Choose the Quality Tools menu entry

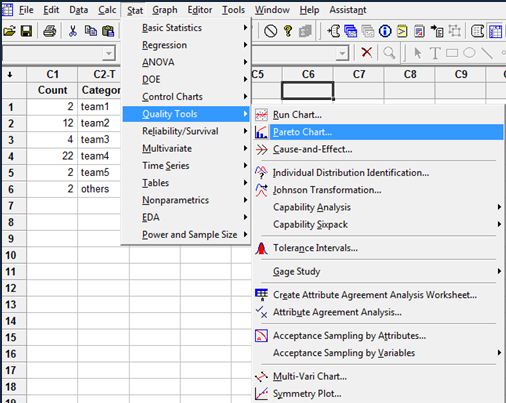click(x=186, y=114)
